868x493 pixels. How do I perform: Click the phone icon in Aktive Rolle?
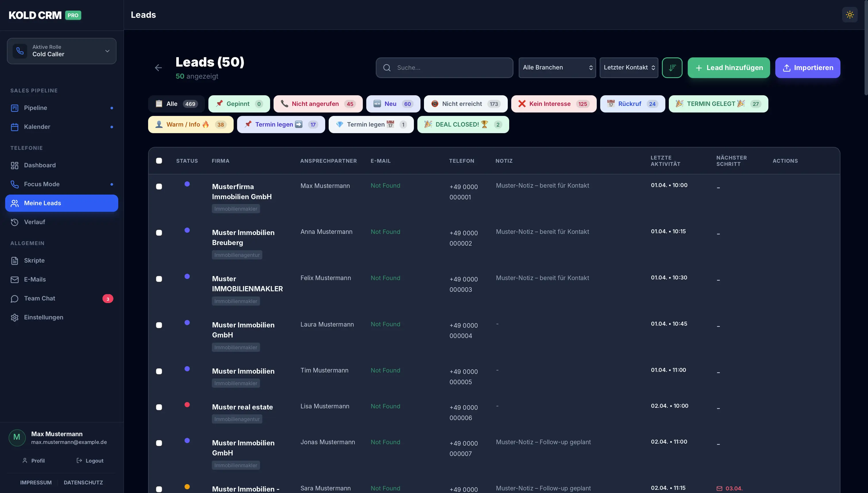(x=20, y=51)
